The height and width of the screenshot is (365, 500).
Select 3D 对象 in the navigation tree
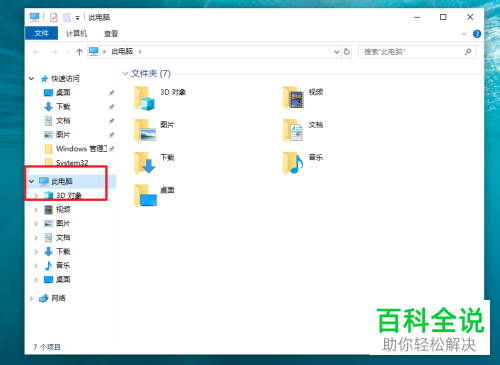[x=69, y=195]
